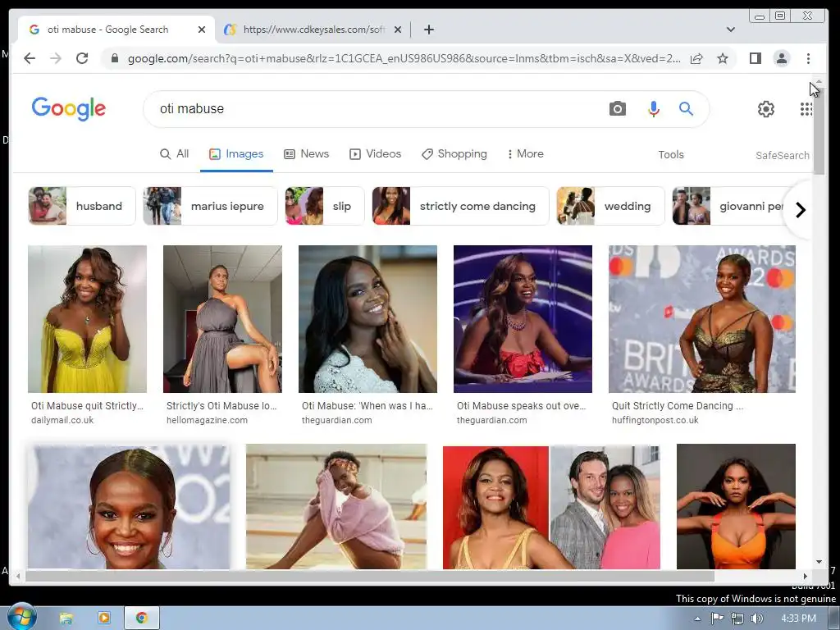The image size is (840, 630).
Task: Open the red dress judging panel image
Action: [523, 319]
